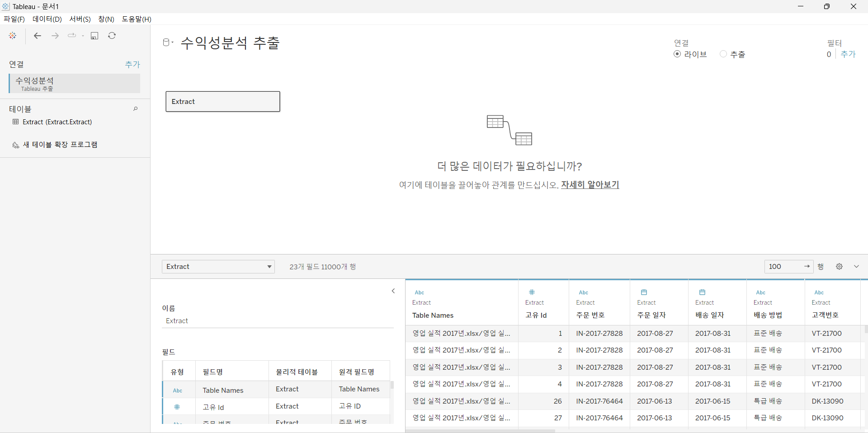Click the number type icon of 고유 Id column
This screenshot has width=868, height=433.
tap(532, 292)
